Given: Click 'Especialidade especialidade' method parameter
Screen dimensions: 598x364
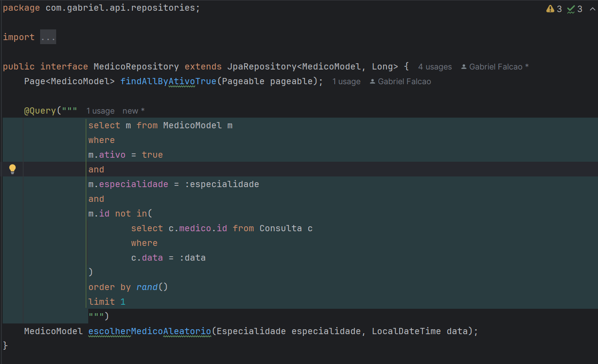Looking at the screenshot, I should [x=288, y=331].
